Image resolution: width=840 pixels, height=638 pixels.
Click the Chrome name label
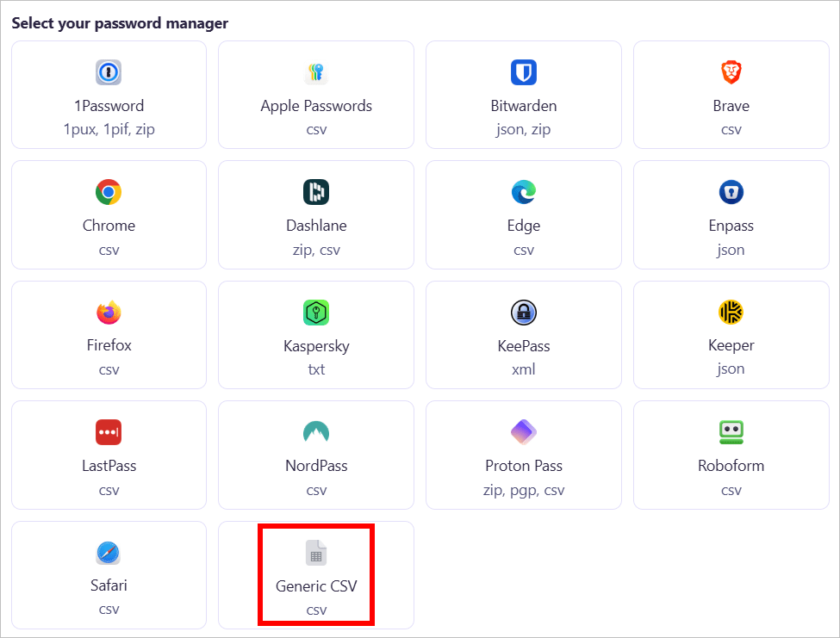(x=109, y=226)
